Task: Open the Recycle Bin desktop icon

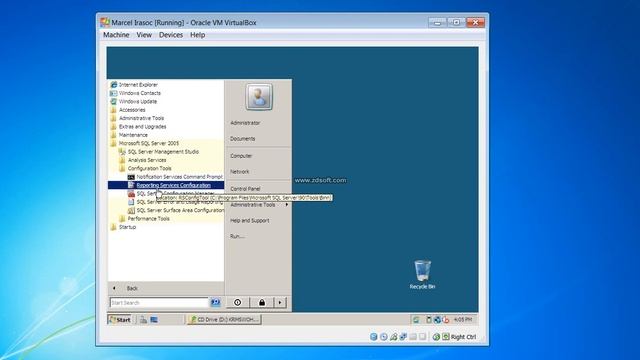Action: click(422, 274)
